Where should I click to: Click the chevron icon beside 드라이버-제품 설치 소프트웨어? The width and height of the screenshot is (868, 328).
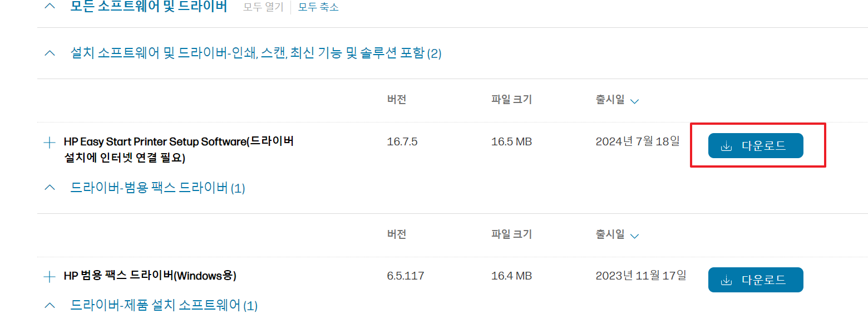pos(49,305)
